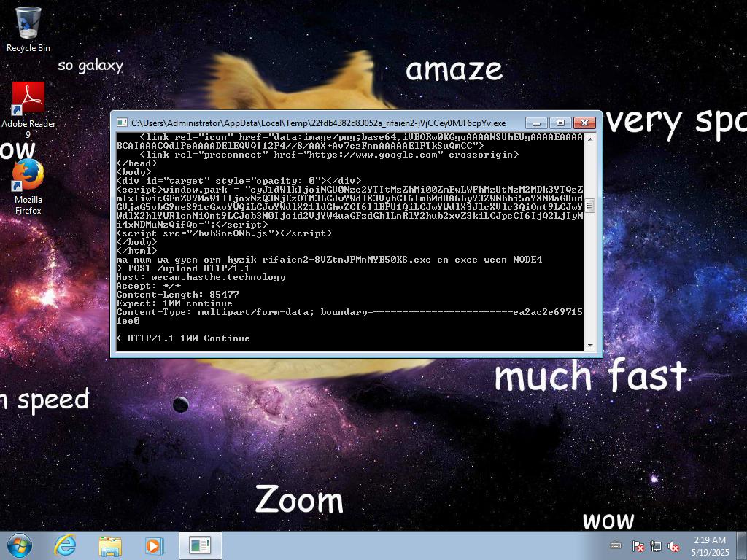Click the link rel="preconnect" line
Screen dimensions: 747x560
pos(329,155)
